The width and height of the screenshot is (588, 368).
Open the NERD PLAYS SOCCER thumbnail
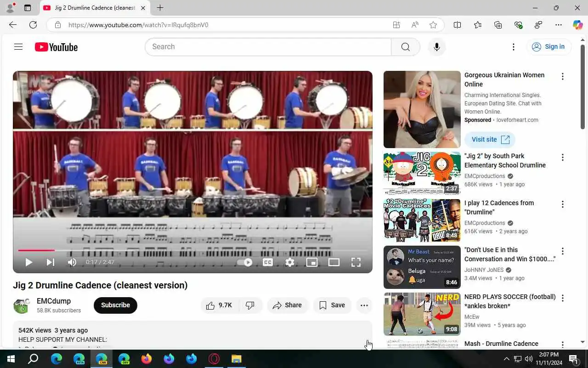point(422,314)
